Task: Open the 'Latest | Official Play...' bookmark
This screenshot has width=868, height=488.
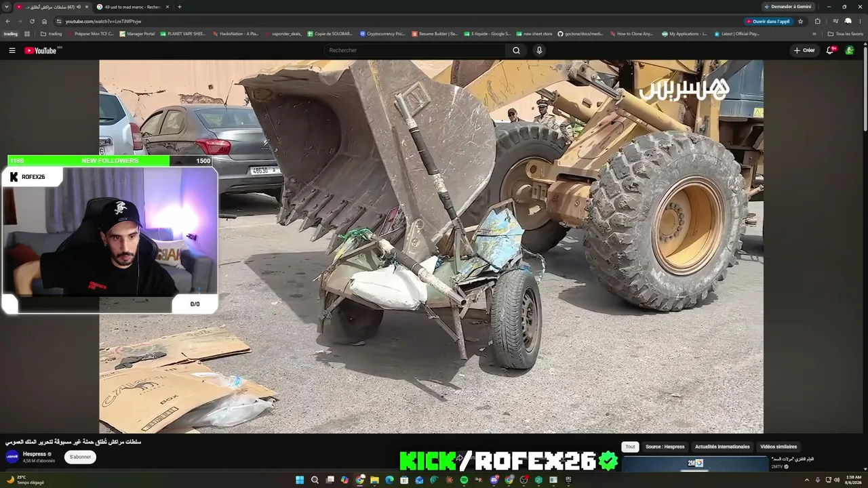Action: pos(736,34)
